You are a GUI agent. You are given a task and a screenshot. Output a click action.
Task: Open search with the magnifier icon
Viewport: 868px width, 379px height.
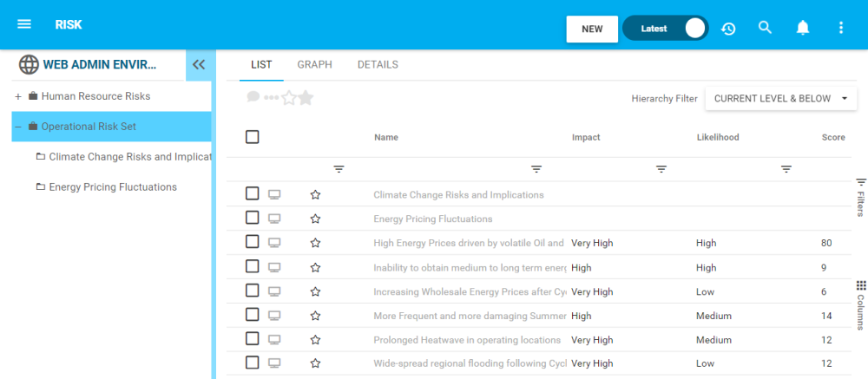point(765,28)
